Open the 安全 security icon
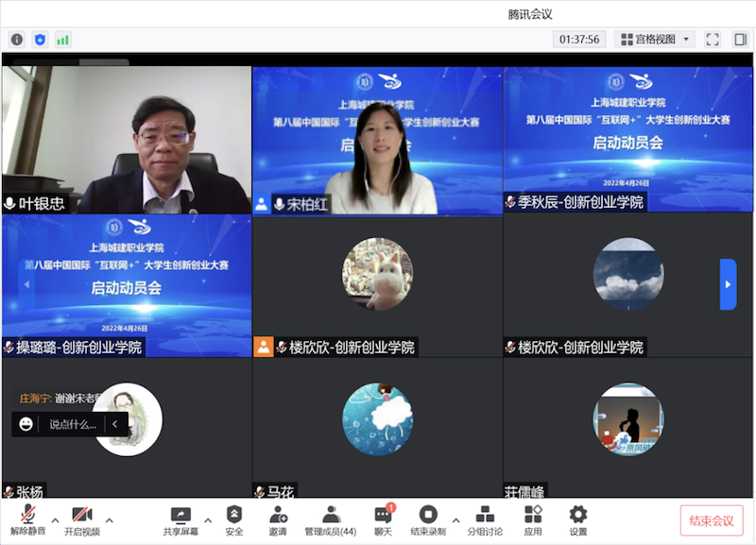Viewport: 756px width, 545px height. point(234,520)
